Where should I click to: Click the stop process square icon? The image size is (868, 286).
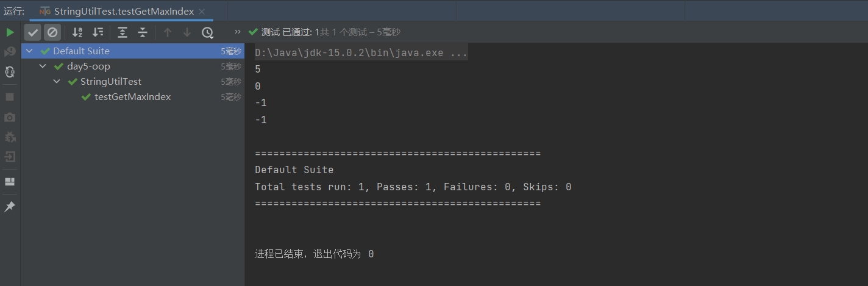[x=10, y=97]
